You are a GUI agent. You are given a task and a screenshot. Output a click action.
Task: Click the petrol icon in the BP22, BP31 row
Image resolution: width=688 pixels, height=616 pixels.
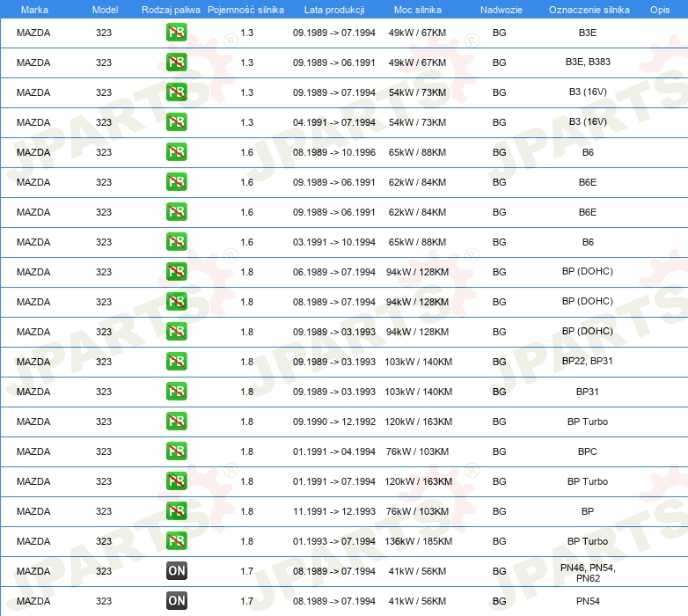[x=176, y=362]
